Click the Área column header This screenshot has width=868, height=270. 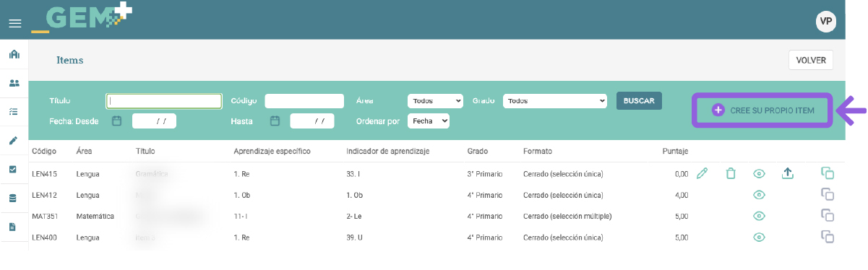[85, 152]
